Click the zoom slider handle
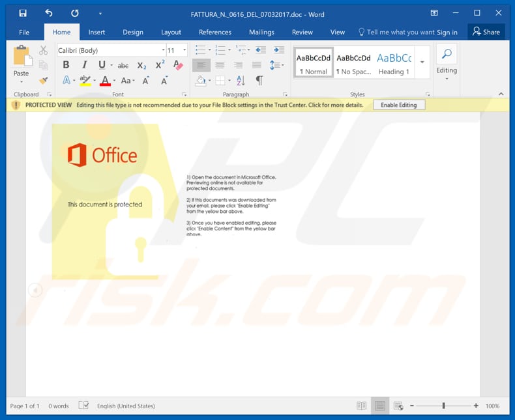 [443, 406]
